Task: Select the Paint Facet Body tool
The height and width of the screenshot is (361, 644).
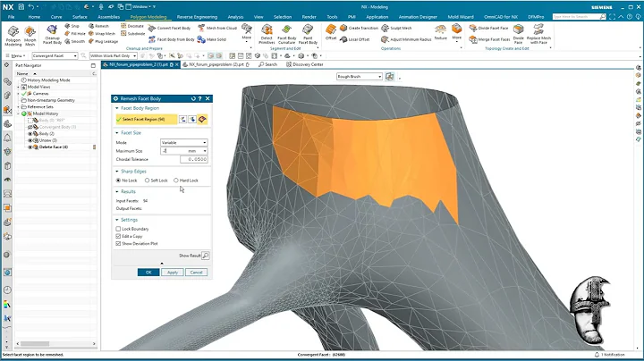Action: 308,34
